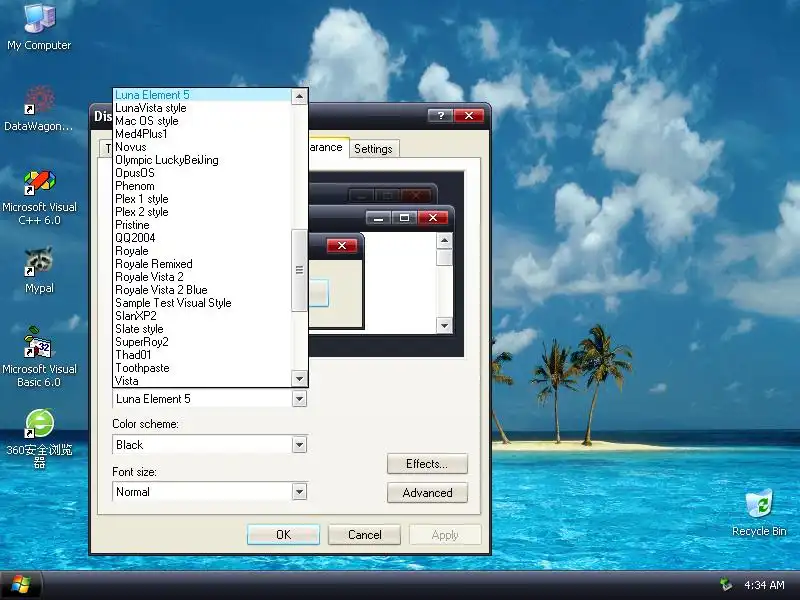Select the Royale list entry

pos(202,251)
